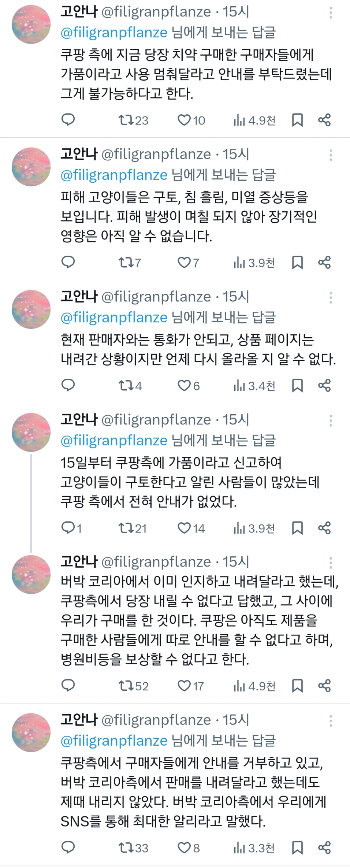Expand the options menu on the 버박 코리아 tweet
The image size is (350, 868).
pos(331,563)
